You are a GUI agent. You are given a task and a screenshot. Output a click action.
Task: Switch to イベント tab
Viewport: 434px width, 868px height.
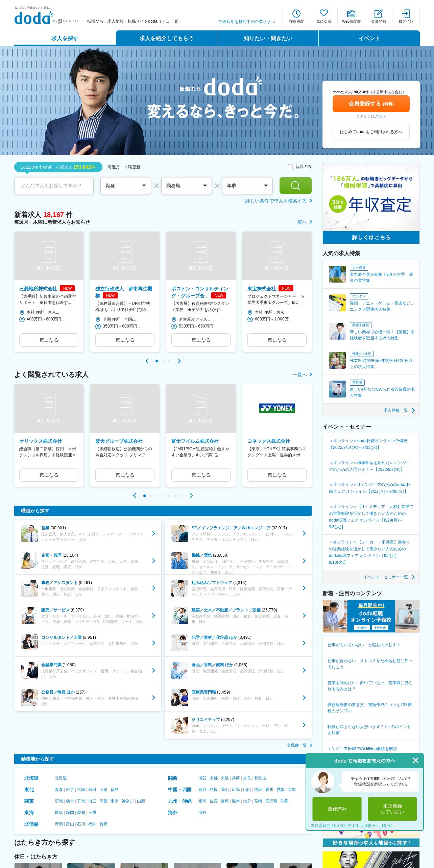click(x=369, y=38)
